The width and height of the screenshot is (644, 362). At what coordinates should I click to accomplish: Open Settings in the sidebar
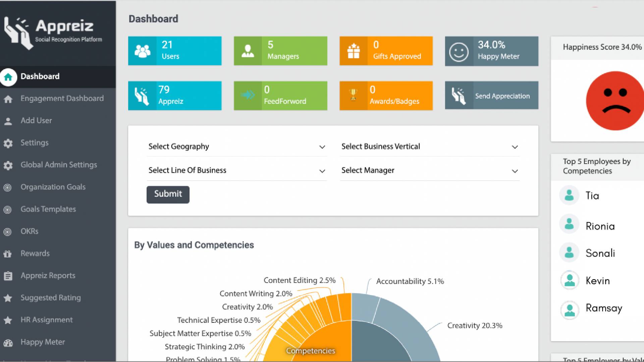point(58,143)
